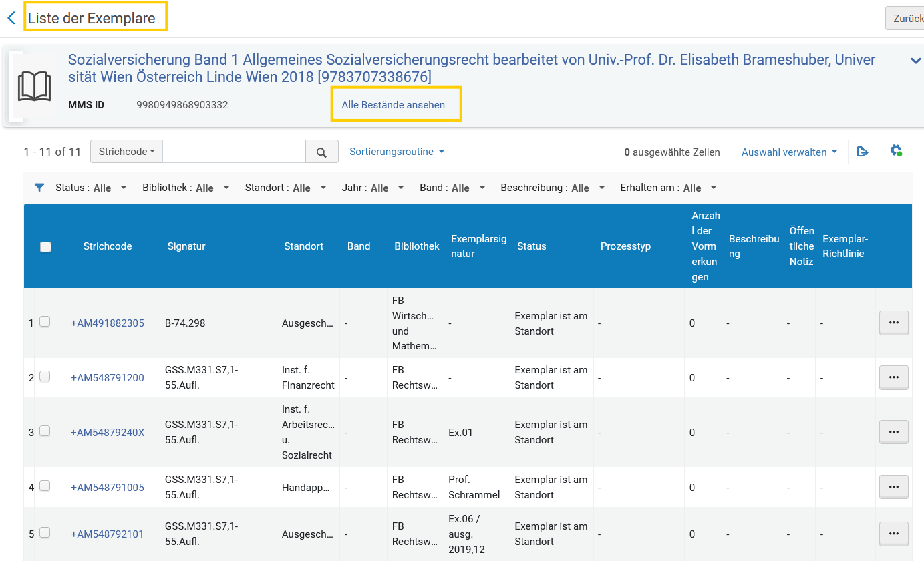Tick the select-all checkbox in header
The image size is (924, 561).
[x=45, y=246]
